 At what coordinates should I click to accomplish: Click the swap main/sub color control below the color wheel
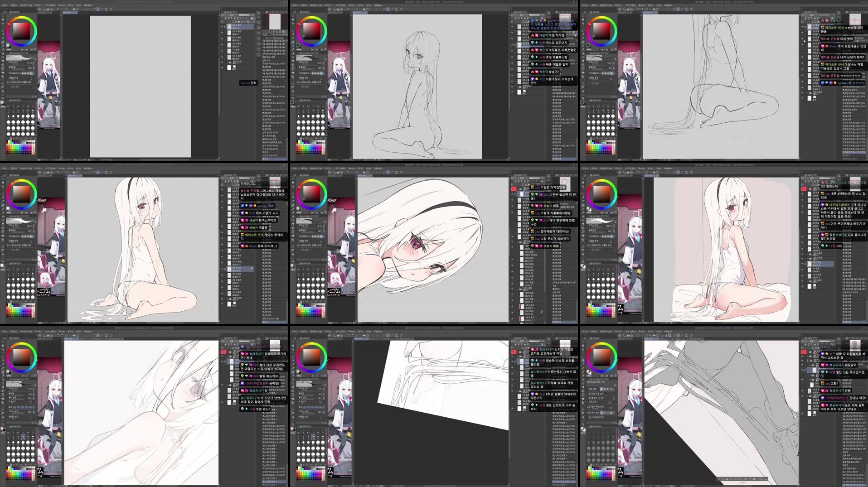pos(10,47)
